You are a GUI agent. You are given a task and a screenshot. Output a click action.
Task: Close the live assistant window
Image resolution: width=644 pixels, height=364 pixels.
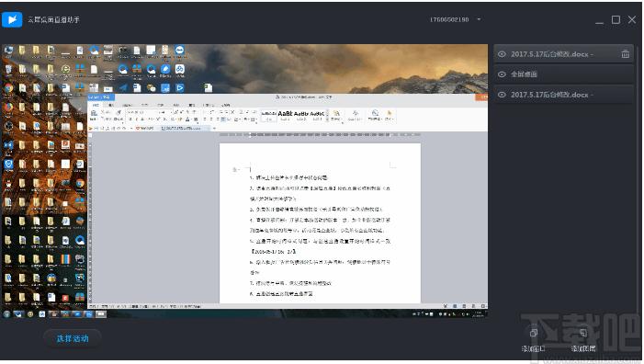pos(632,19)
